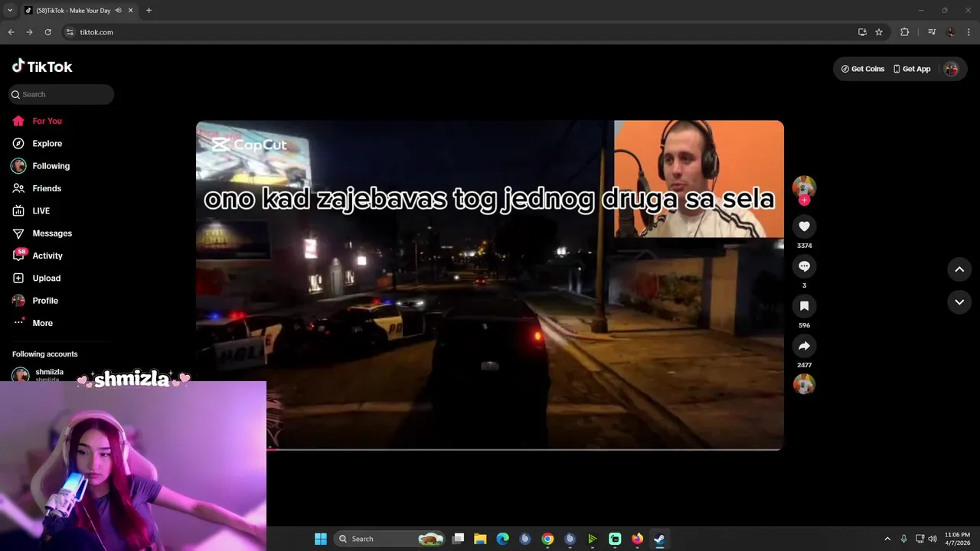Click the TikTok logo
980x551 pixels.
pyautogui.click(x=42, y=67)
